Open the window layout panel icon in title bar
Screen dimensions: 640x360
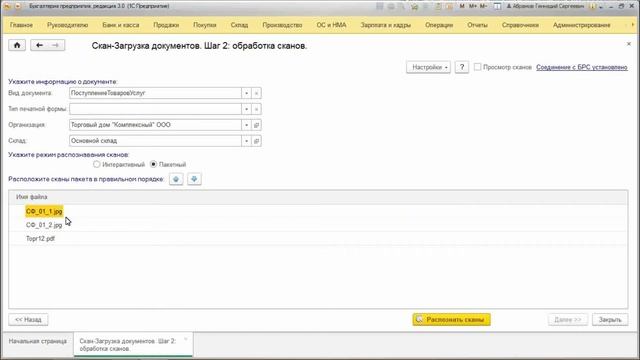(497, 6)
